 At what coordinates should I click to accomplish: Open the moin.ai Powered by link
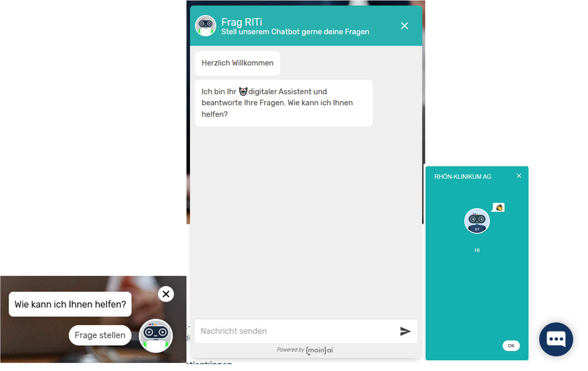click(x=305, y=350)
